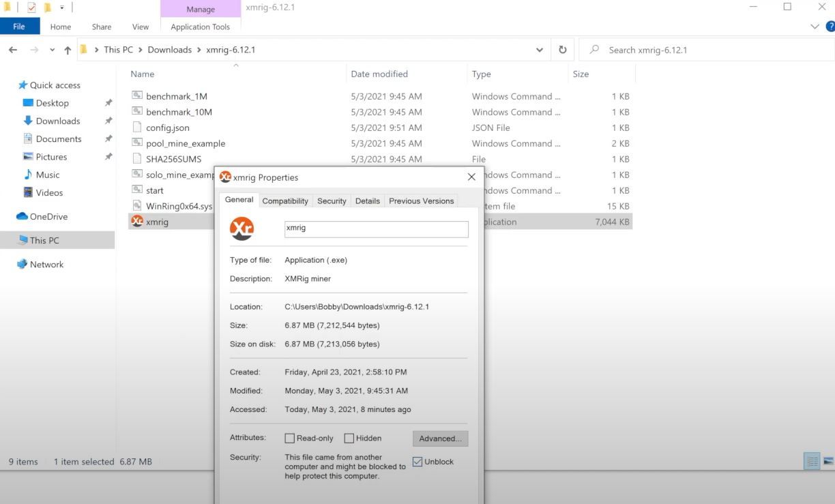835x504 pixels.
Task: Select the OneDrive cloud icon in sidebar
Action: [22, 217]
